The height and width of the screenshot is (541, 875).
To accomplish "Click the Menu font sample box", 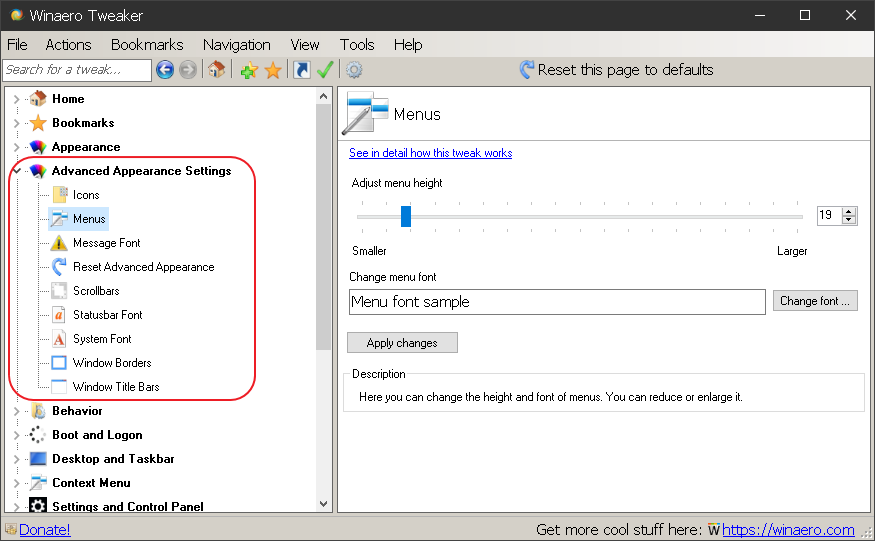I will pos(557,302).
